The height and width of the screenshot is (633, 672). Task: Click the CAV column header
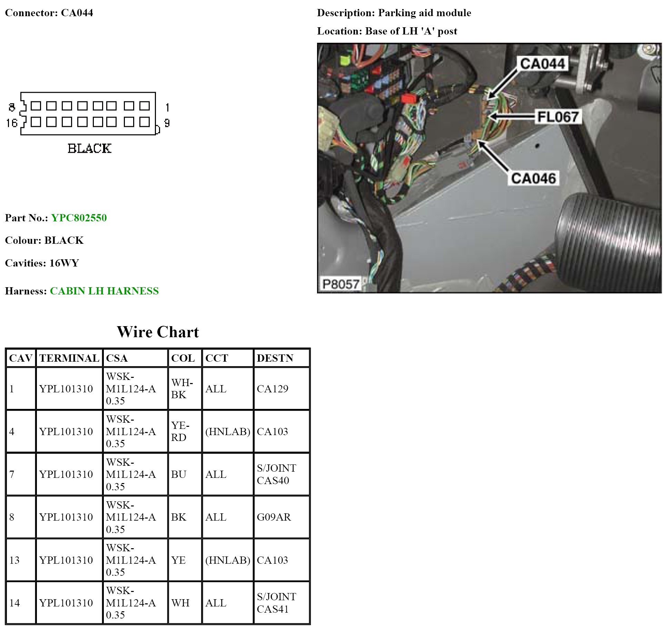[21, 358]
